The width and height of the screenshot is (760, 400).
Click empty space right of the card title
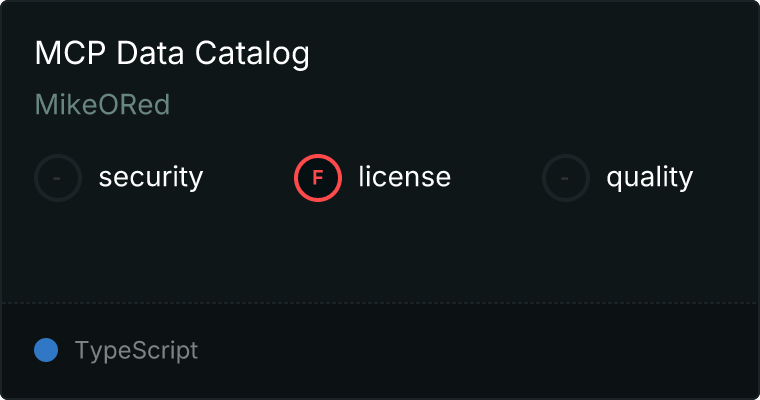[x=530, y=54]
